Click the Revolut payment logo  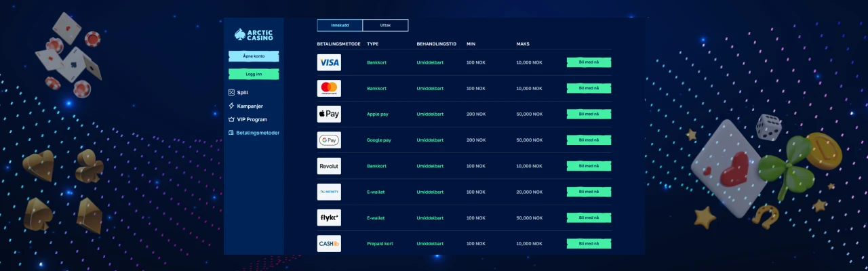329,166
